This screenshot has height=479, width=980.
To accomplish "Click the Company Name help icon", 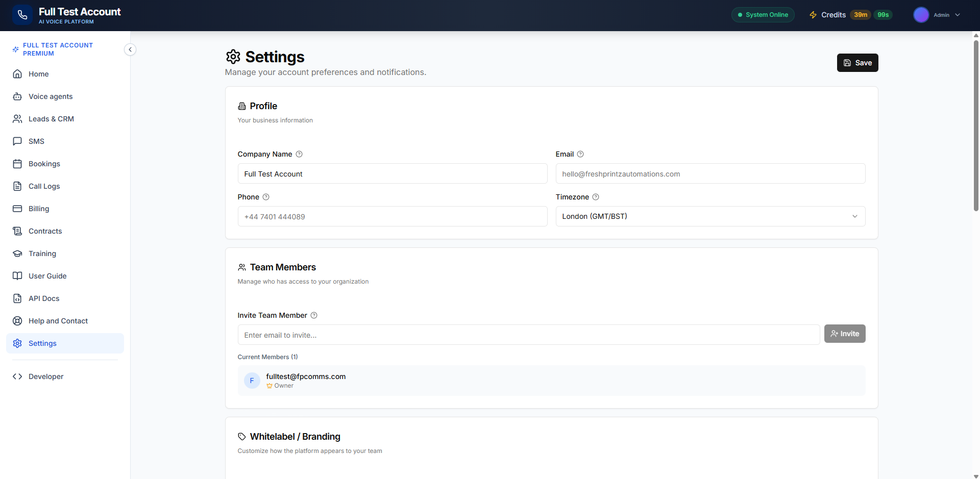I will [x=299, y=154].
